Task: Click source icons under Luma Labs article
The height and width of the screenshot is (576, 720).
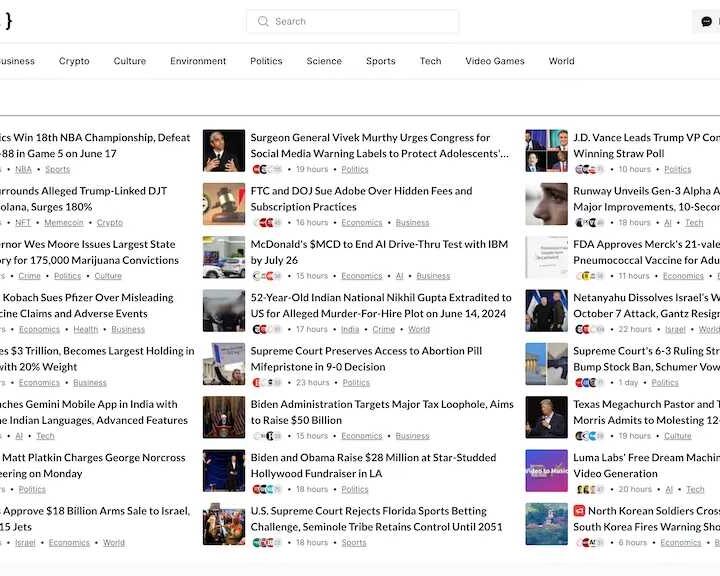Action: point(589,490)
